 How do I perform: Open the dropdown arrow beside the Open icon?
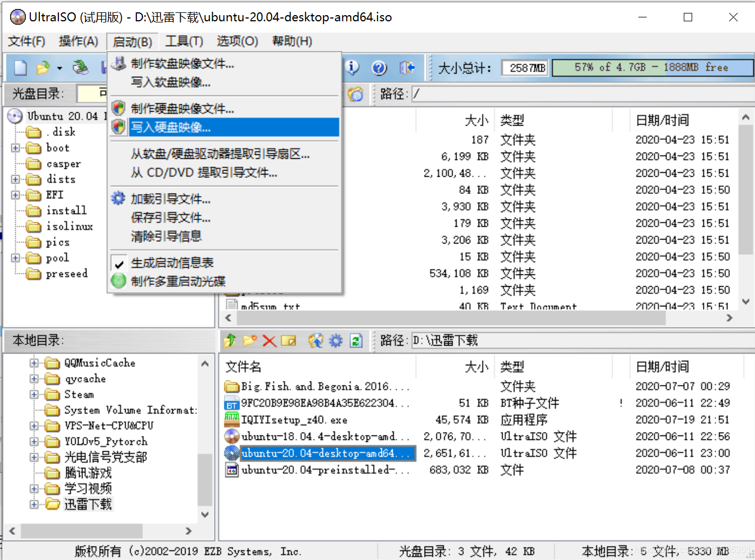pos(59,68)
